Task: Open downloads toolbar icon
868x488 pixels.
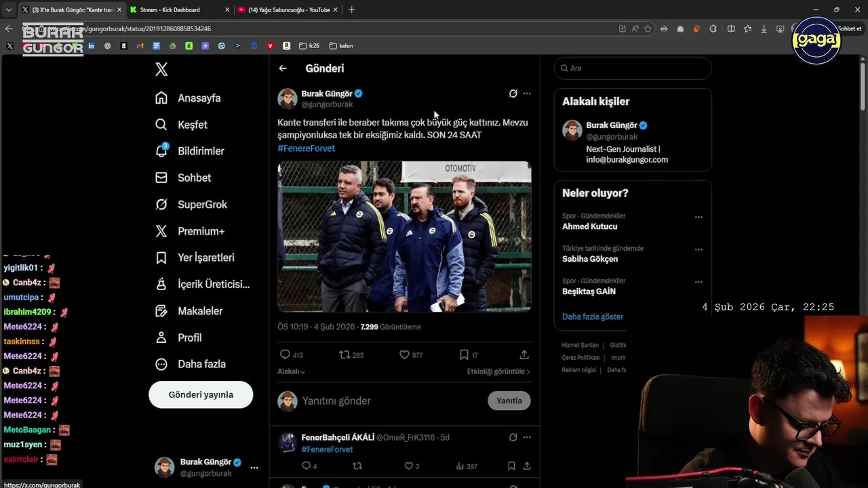Action: tap(764, 28)
